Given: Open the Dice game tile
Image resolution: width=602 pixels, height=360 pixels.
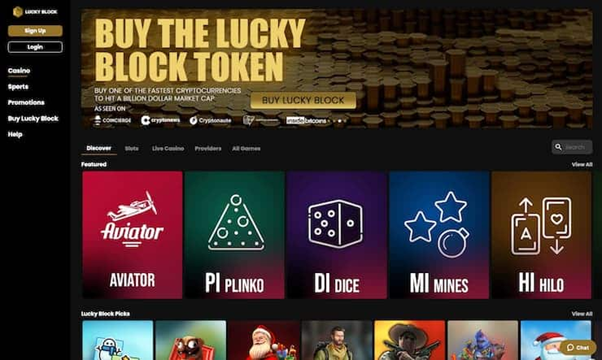Looking at the screenshot, I should pyautogui.click(x=337, y=235).
